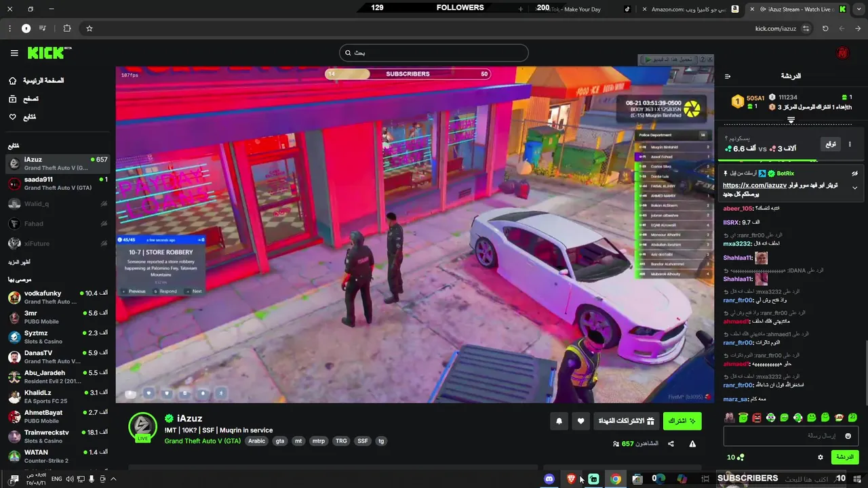
Task: Open Grand Theft Auto V (GTA) category link
Action: [x=203, y=441]
